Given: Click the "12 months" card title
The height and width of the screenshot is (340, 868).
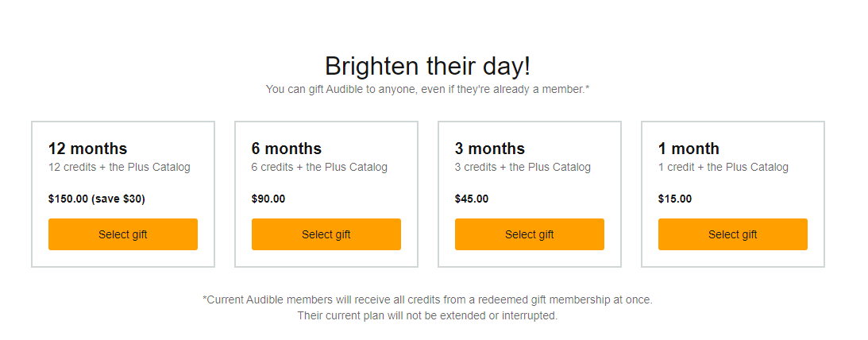Looking at the screenshot, I should coord(87,149).
